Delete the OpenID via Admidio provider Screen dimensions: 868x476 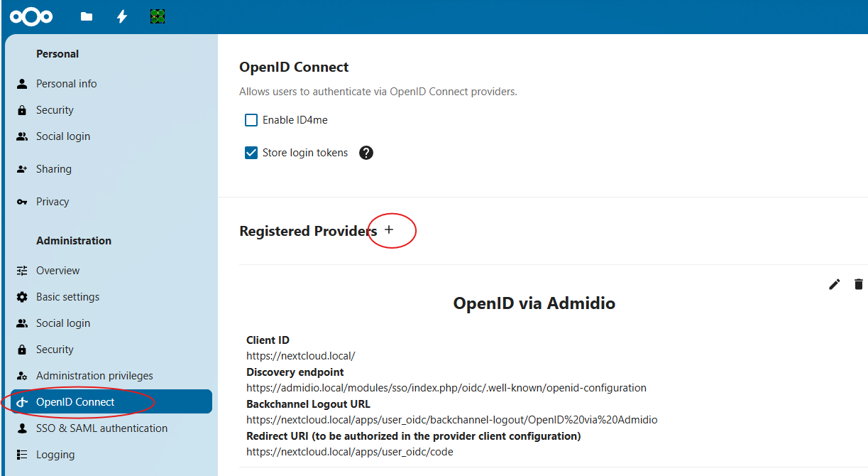(859, 284)
